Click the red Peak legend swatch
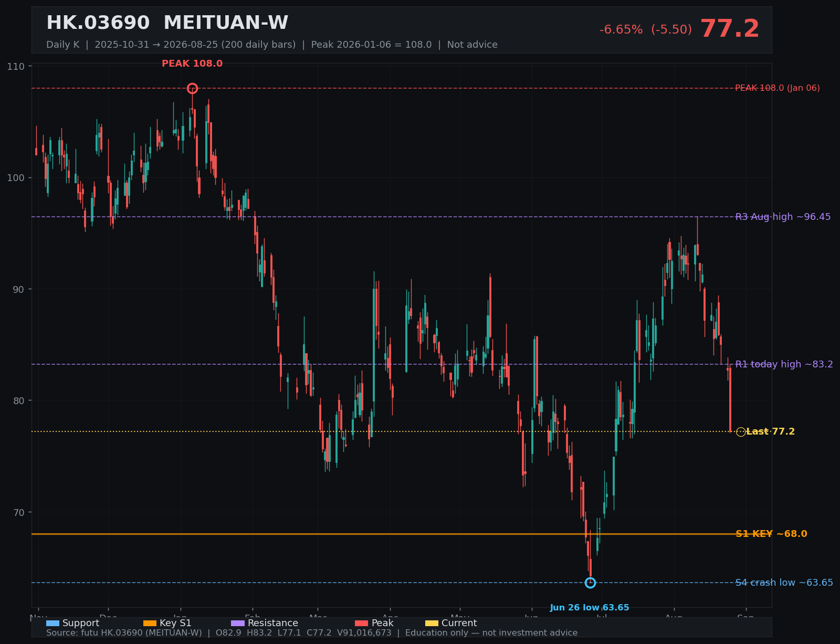The image size is (840, 644). (x=362, y=623)
